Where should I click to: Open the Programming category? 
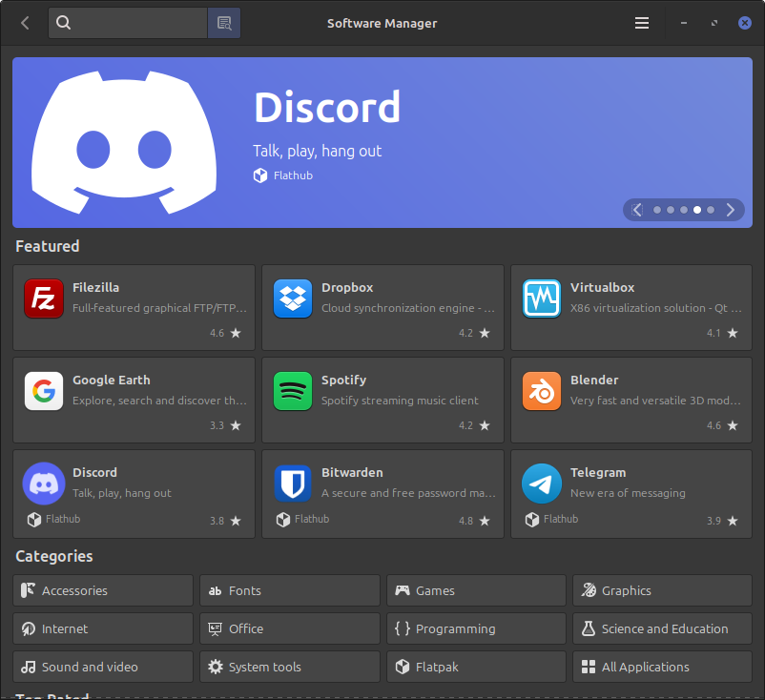pyautogui.click(x=476, y=628)
